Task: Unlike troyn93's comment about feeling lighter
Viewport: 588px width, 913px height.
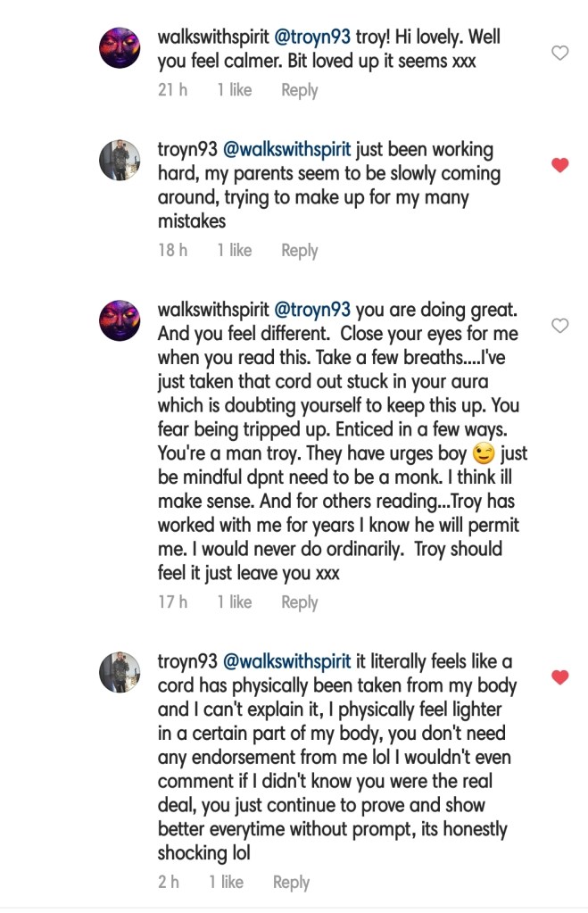Action: [560, 678]
